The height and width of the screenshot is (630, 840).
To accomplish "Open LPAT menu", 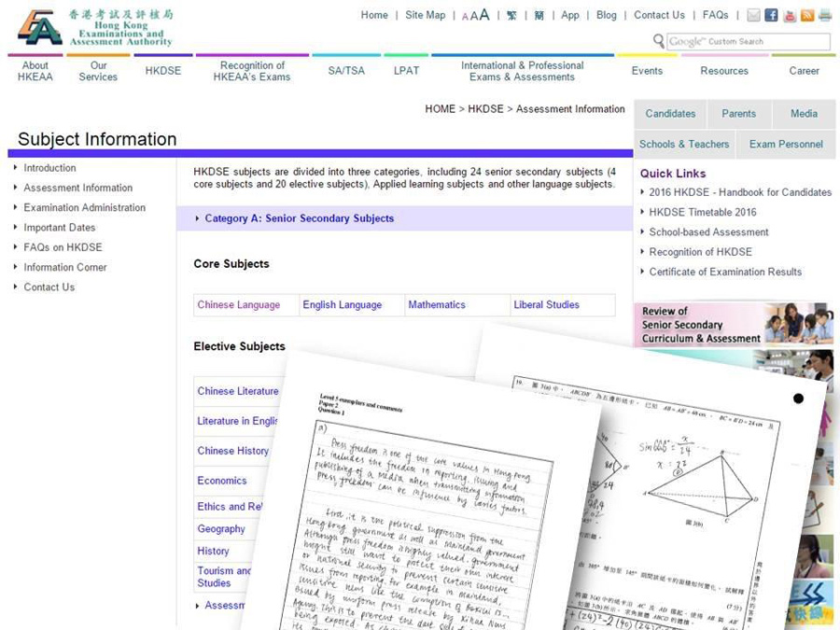I will [406, 71].
